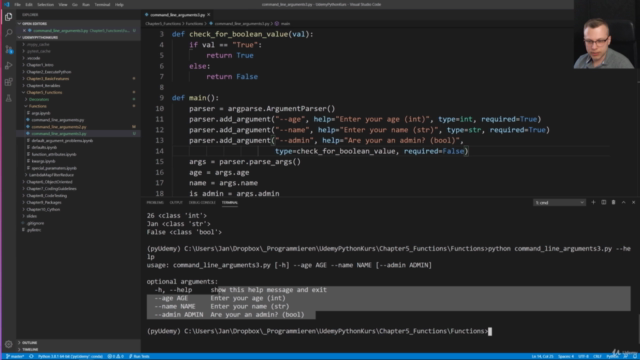Screen dimensions: 640x360
Task: Close command_line_arguments3.py in Open Editors
Action: (24, 31)
